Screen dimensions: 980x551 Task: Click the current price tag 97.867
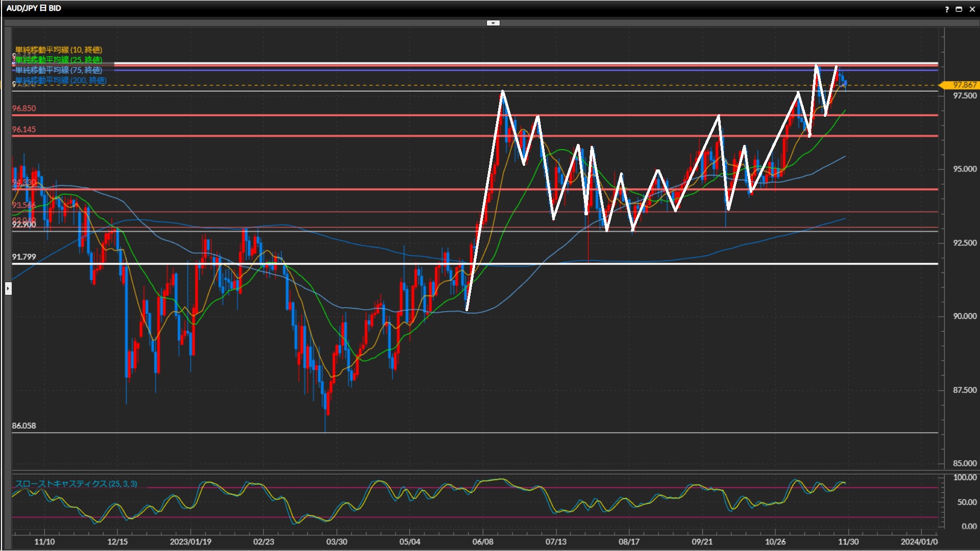[x=964, y=85]
